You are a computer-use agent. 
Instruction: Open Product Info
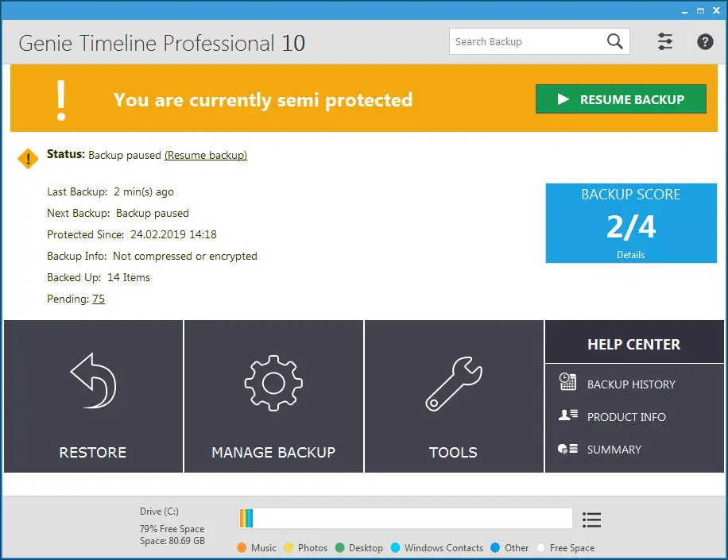tap(626, 417)
